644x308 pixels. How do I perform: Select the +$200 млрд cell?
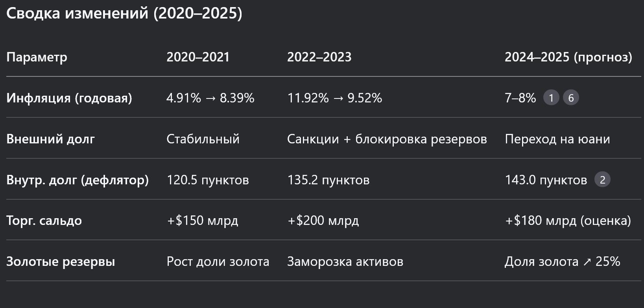pos(323,221)
